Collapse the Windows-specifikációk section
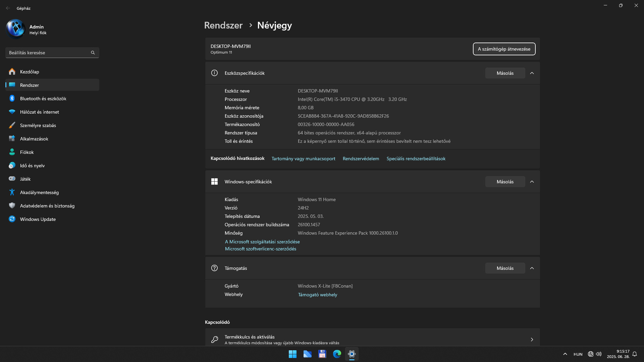Viewport: 644px width, 362px height. point(532,182)
